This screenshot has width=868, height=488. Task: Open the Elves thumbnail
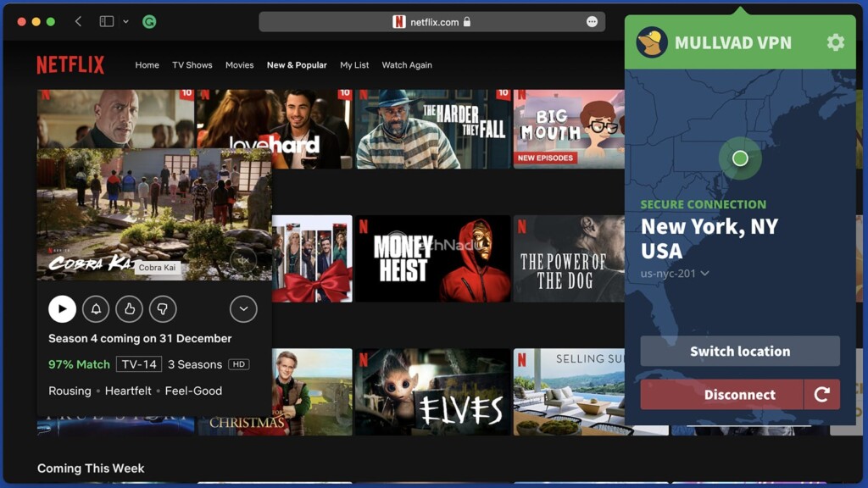pos(432,391)
